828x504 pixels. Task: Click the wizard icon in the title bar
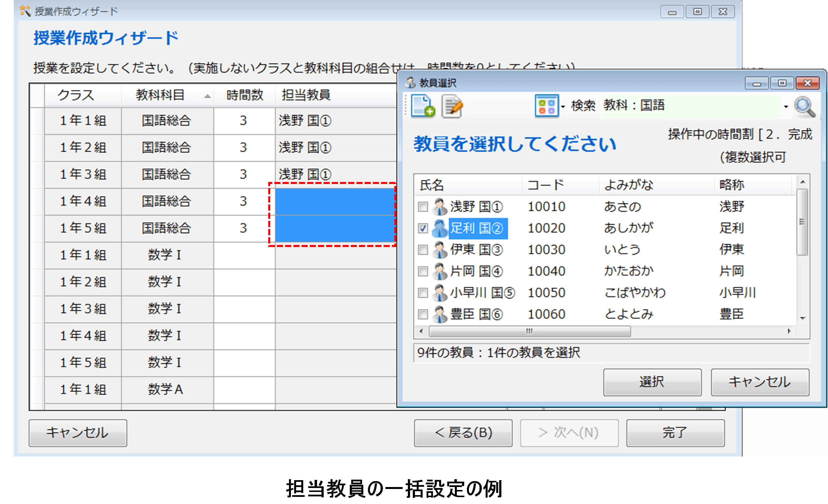[x=25, y=11]
